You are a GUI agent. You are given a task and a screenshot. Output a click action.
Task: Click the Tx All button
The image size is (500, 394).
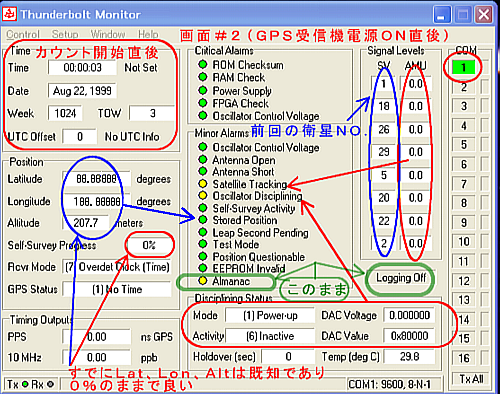(x=471, y=379)
